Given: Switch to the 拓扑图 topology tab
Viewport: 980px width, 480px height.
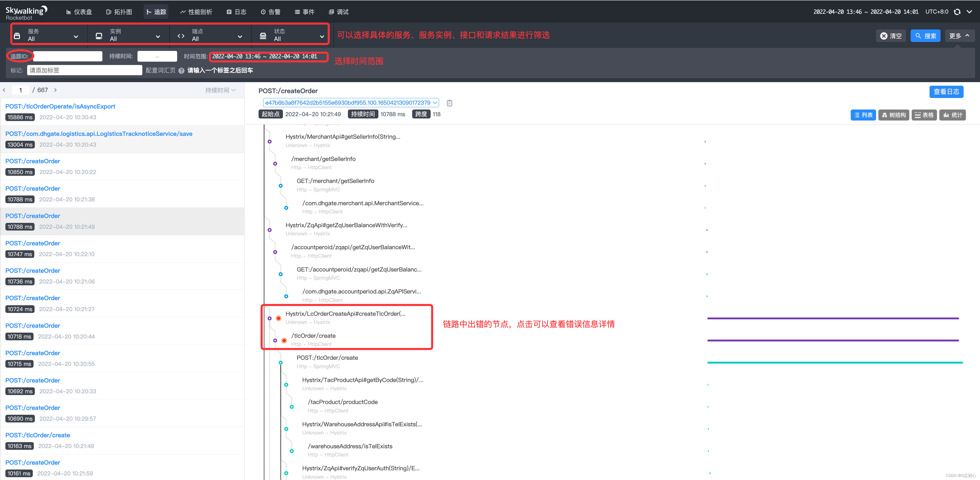Looking at the screenshot, I should [119, 12].
